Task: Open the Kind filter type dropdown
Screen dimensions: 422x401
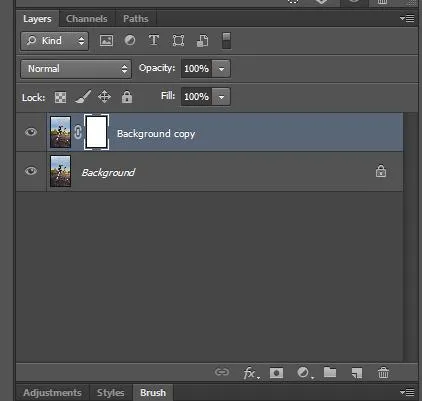Action: tap(55, 41)
